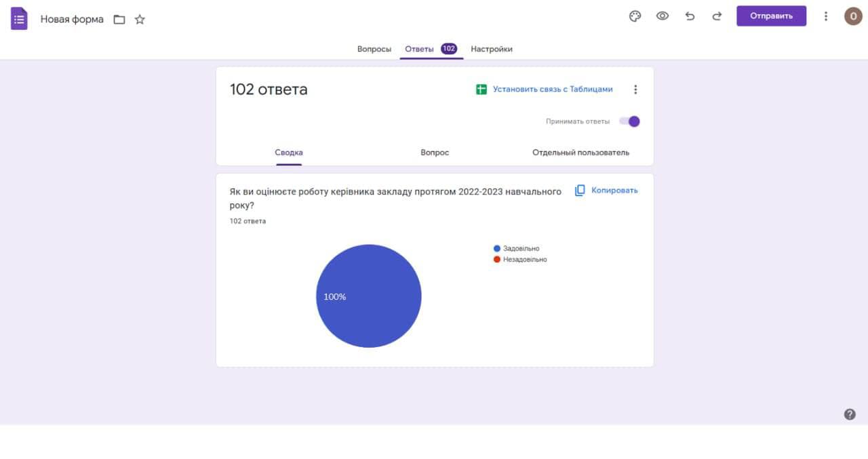The image size is (868, 459).
Task: Open the Google Forms home icon
Action: [x=19, y=18]
